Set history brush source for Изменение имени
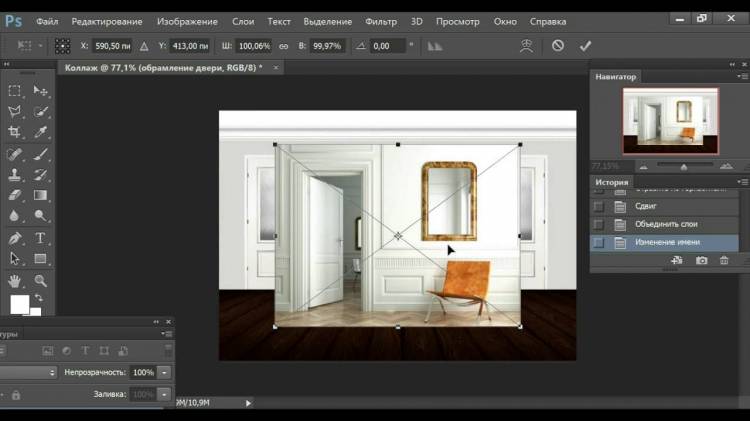 (x=598, y=243)
